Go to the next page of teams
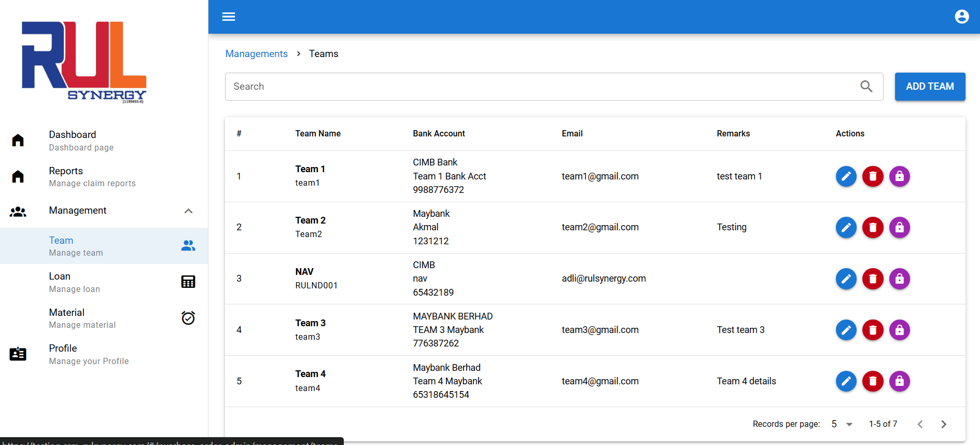980x445 pixels. coord(944,424)
